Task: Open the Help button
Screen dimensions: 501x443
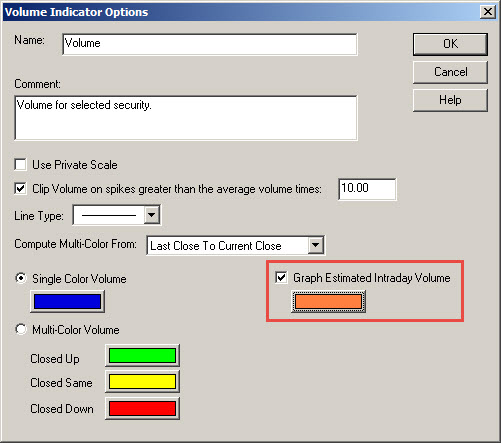Action: 450,100
